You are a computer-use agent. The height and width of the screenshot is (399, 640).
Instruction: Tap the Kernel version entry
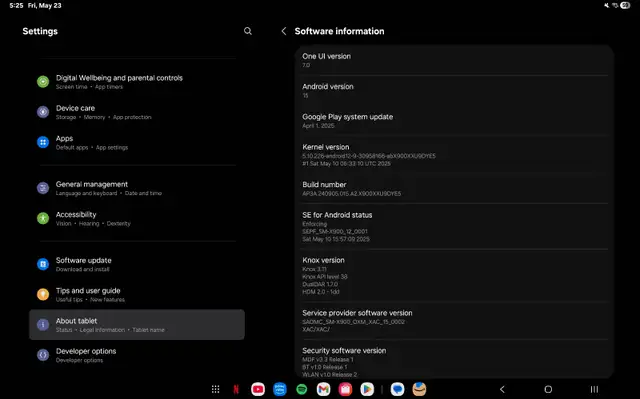click(454, 155)
